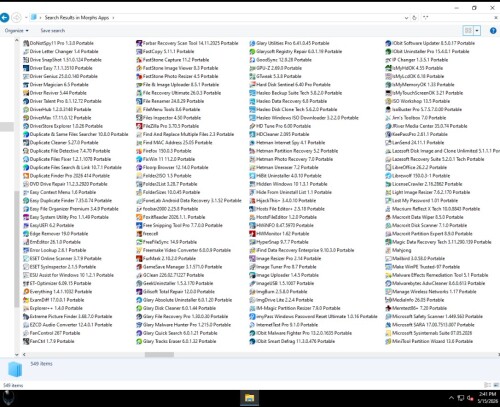Select the Mahjong item icon
This screenshot has height=407, width=500.
point(388,250)
